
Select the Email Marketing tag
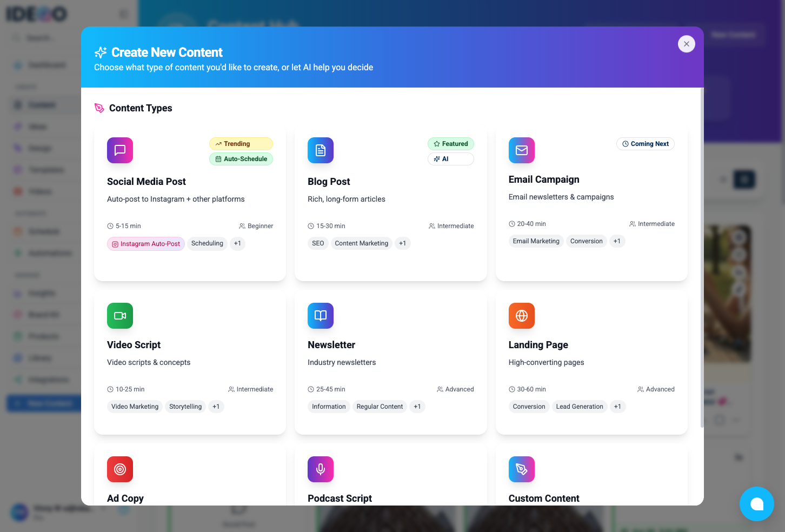536,241
